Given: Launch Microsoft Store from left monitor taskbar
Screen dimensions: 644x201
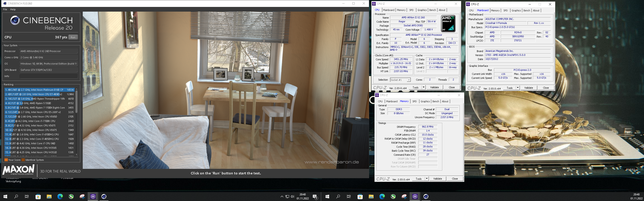Looking at the screenshot, I should point(38,197).
